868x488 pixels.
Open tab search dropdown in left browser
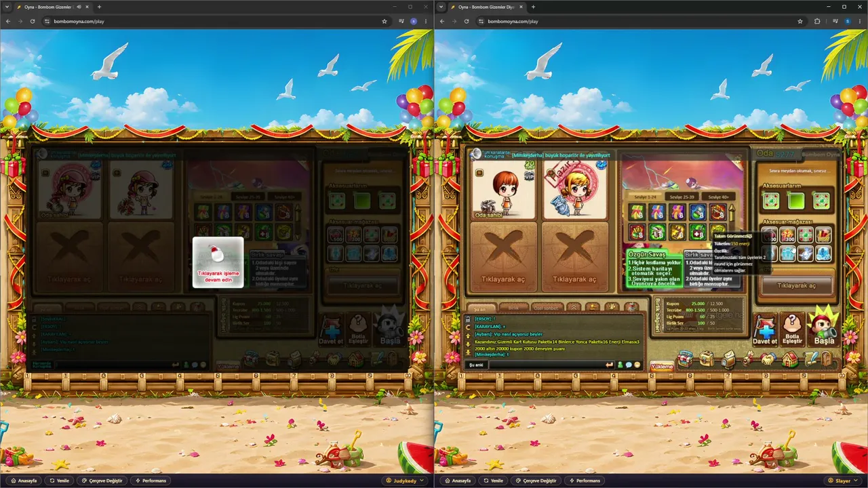[x=8, y=7]
